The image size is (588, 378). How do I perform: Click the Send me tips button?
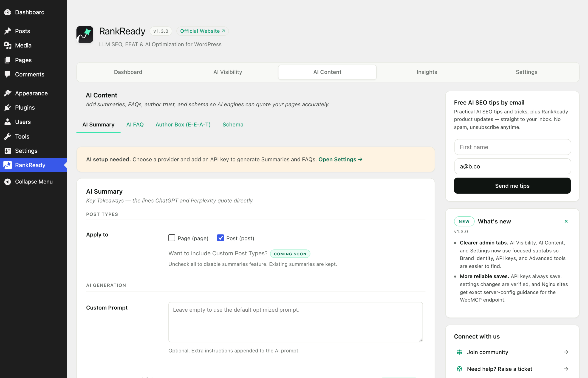[x=512, y=186]
